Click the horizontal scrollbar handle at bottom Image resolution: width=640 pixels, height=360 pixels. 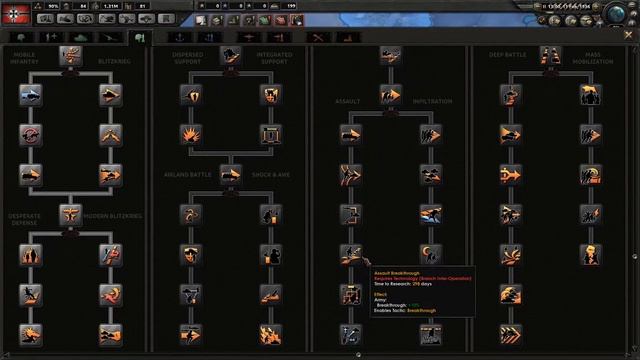point(358,356)
